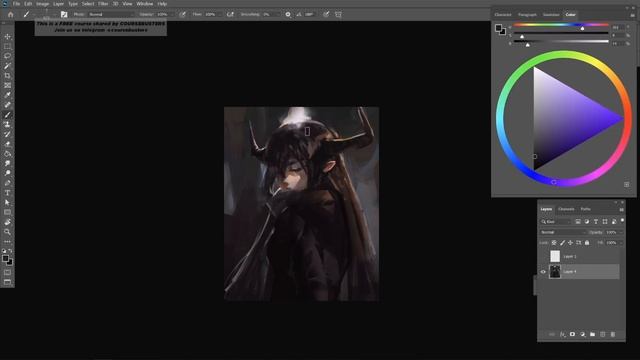Select the Rectangle shape tool
The height and width of the screenshot is (360, 640).
[7, 212]
